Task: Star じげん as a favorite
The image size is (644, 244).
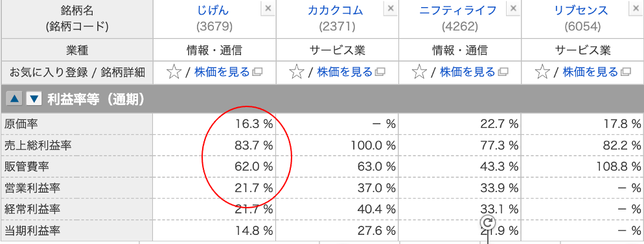Action: coord(174,73)
